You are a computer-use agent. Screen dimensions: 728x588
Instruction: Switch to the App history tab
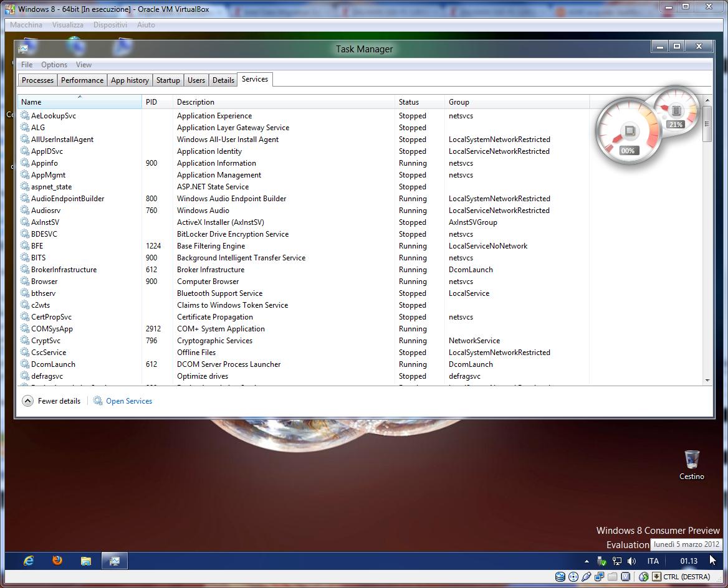click(130, 80)
